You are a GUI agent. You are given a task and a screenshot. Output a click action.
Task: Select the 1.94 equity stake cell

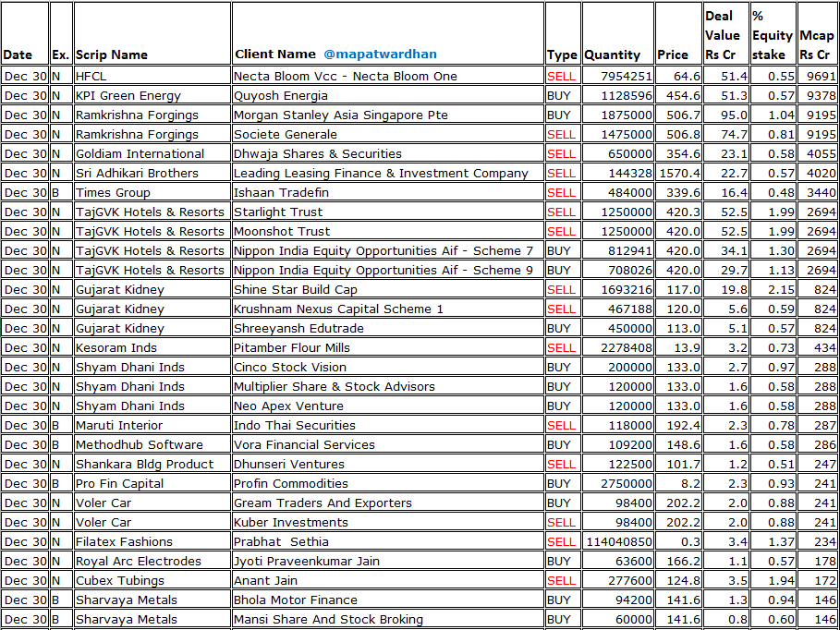coord(773,580)
